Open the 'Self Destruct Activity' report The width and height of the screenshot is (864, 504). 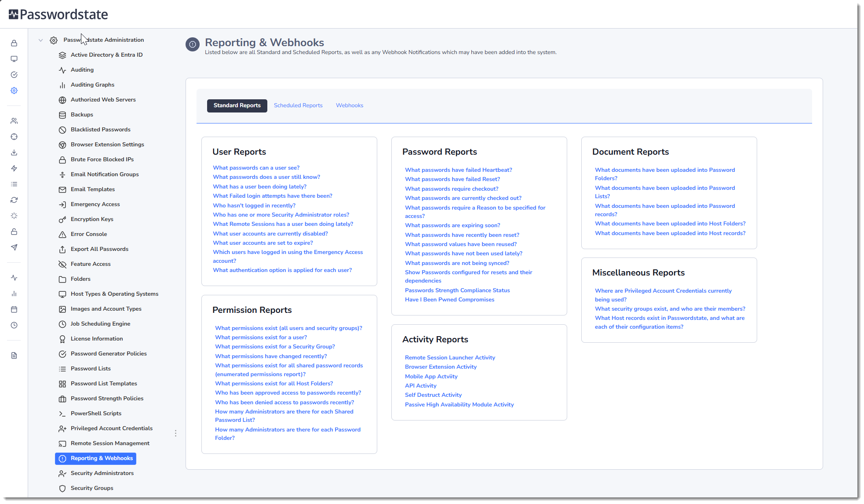pyautogui.click(x=433, y=395)
